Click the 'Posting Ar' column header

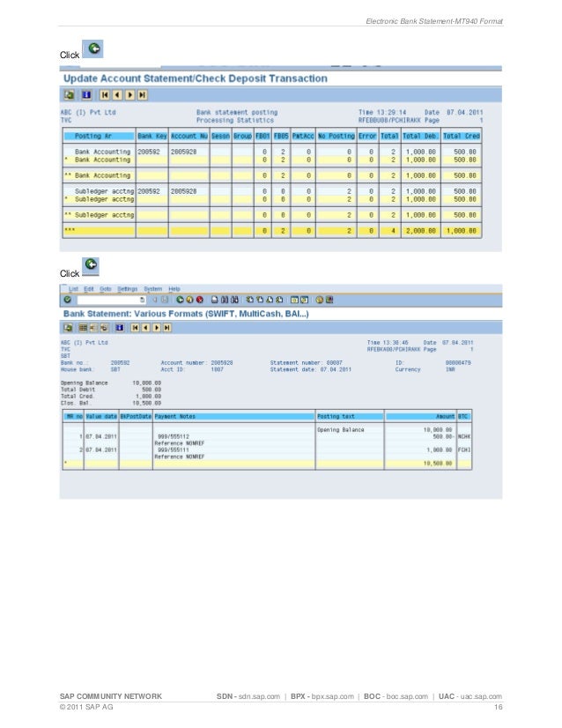pyautogui.click(x=99, y=136)
